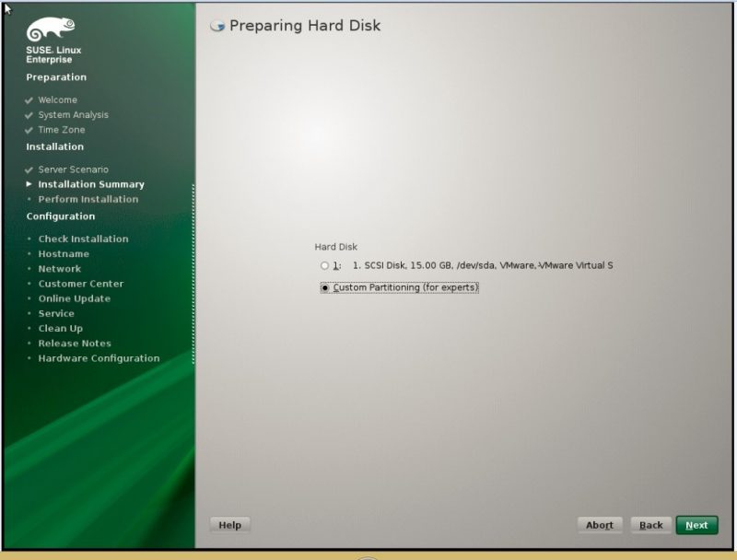
Task: Click the SUSE chameleon logo
Action: point(50,29)
